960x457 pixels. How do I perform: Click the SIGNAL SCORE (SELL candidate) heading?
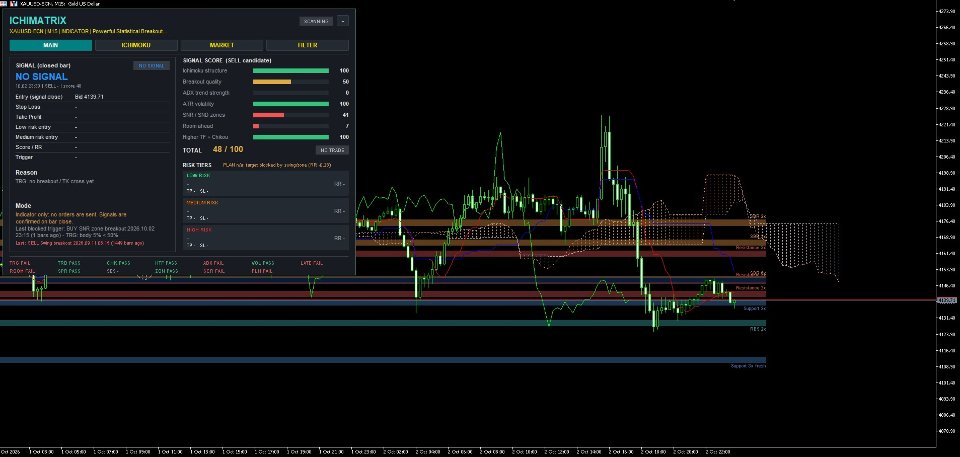click(x=227, y=61)
